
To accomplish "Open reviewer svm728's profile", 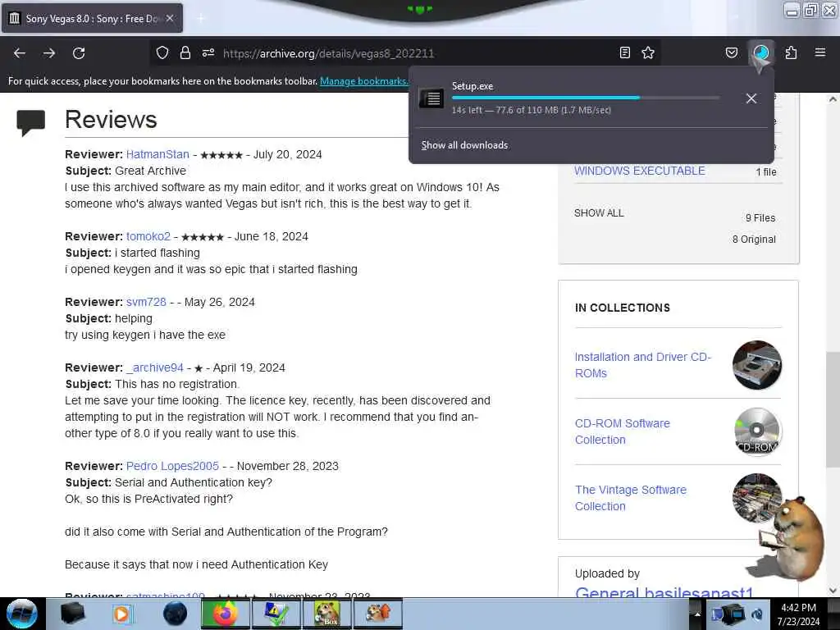I will click(146, 302).
